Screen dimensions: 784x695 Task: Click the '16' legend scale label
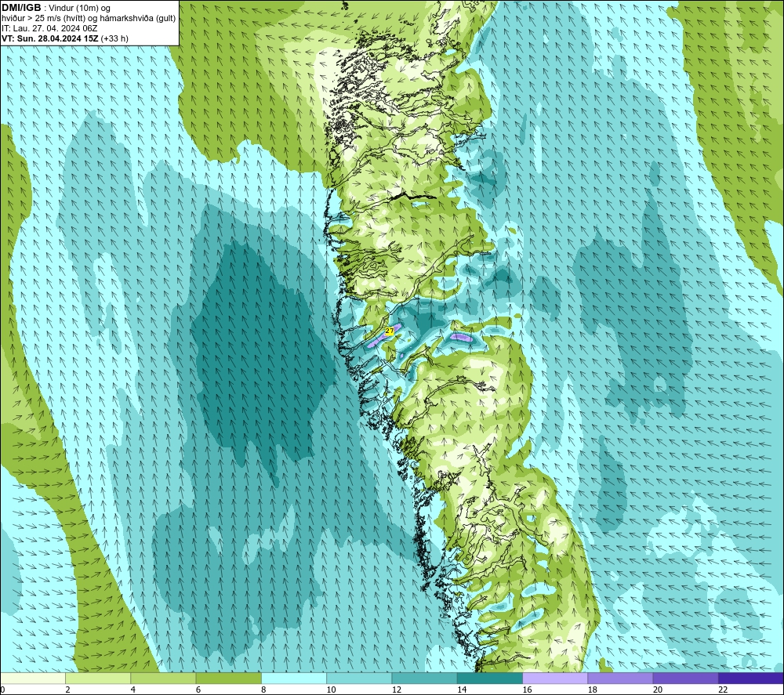527,690
